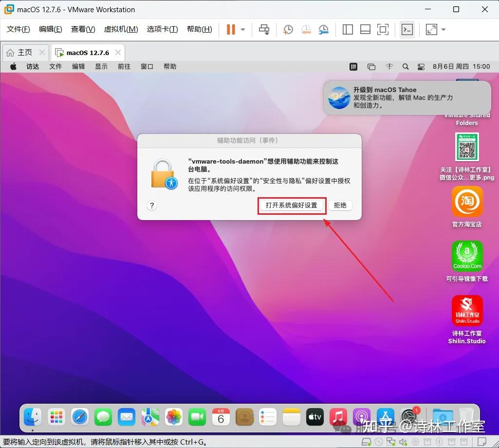Click the hard disk icon in VMware status bar
Screen dimensions: 499x448
click(x=366, y=442)
